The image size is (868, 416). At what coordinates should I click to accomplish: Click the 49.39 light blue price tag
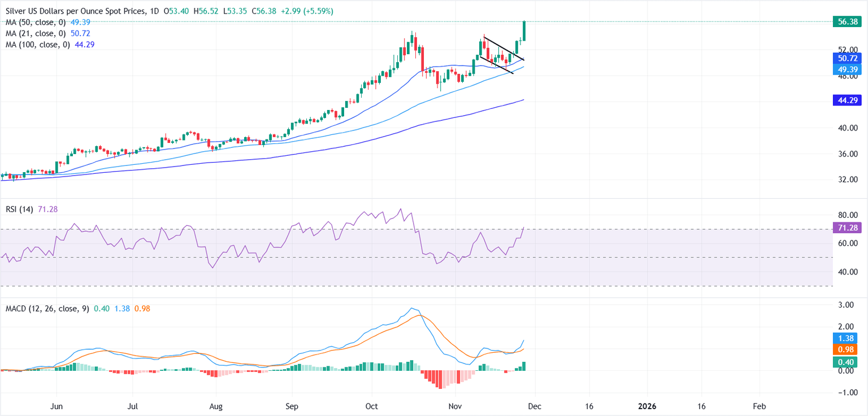pos(849,69)
